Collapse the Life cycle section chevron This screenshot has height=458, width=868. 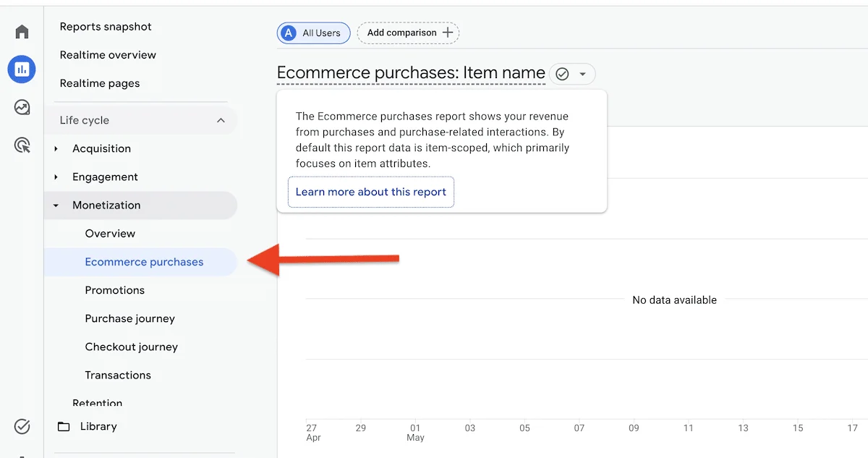(221, 120)
